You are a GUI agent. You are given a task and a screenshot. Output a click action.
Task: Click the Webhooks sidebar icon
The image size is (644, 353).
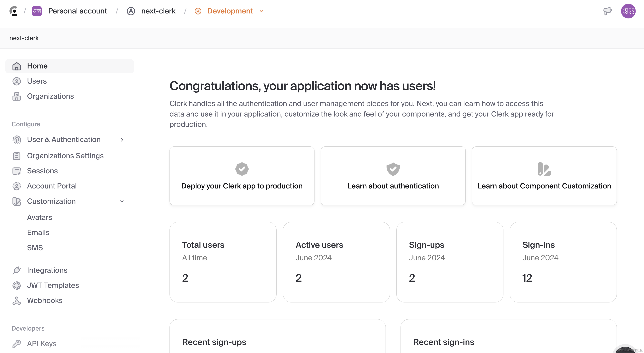[x=16, y=300]
